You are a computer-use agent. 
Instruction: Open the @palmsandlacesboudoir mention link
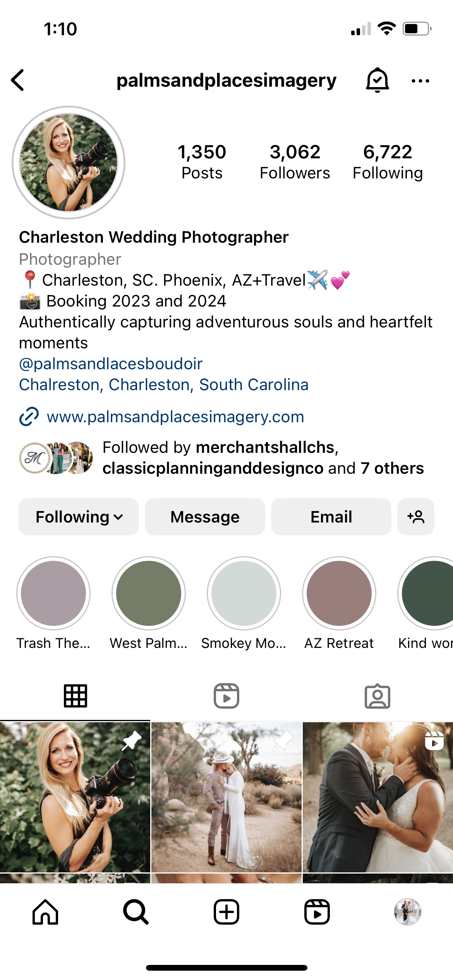[x=111, y=364]
